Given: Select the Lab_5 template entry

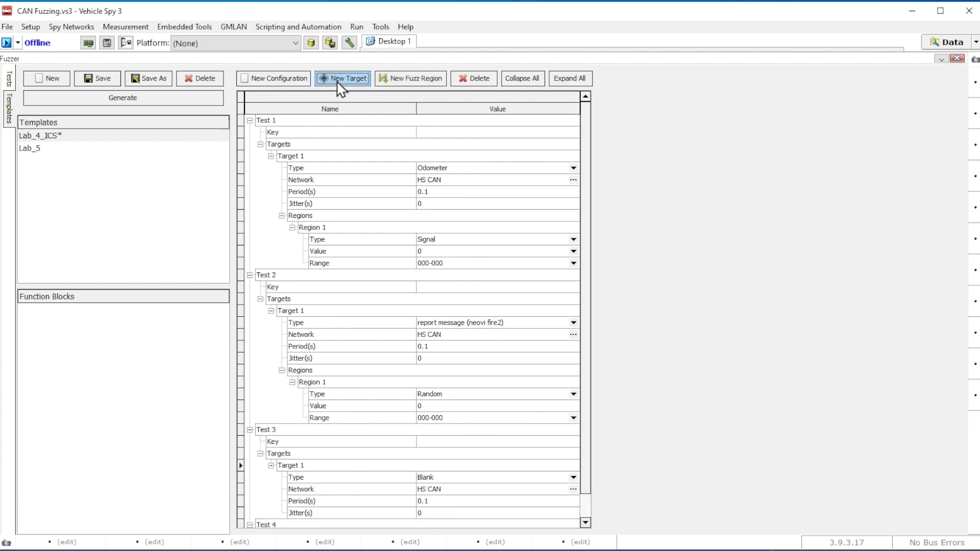Looking at the screenshot, I should click(x=30, y=148).
